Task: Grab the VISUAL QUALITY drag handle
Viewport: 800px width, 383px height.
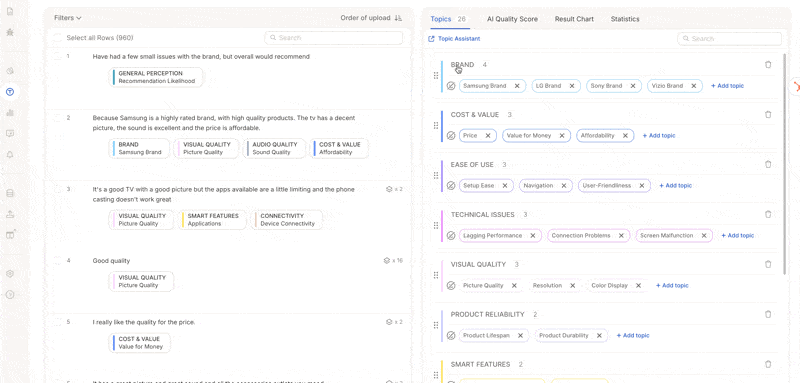Action: [436, 275]
